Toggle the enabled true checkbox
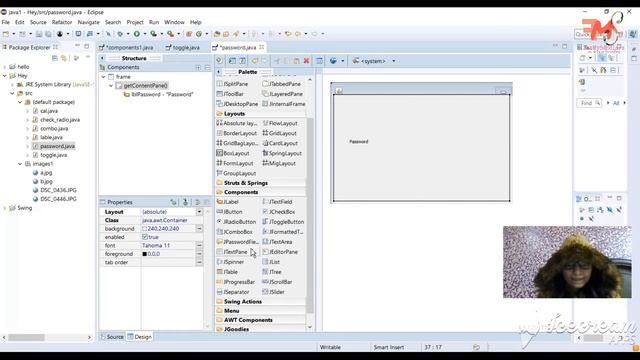Viewport: 640px width, 360px height. click(145, 237)
